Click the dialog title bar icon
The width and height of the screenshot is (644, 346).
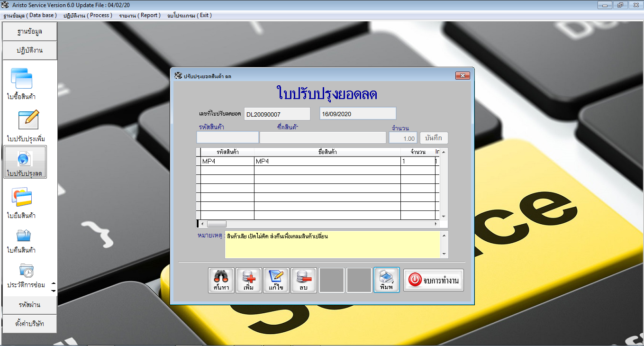coord(178,76)
